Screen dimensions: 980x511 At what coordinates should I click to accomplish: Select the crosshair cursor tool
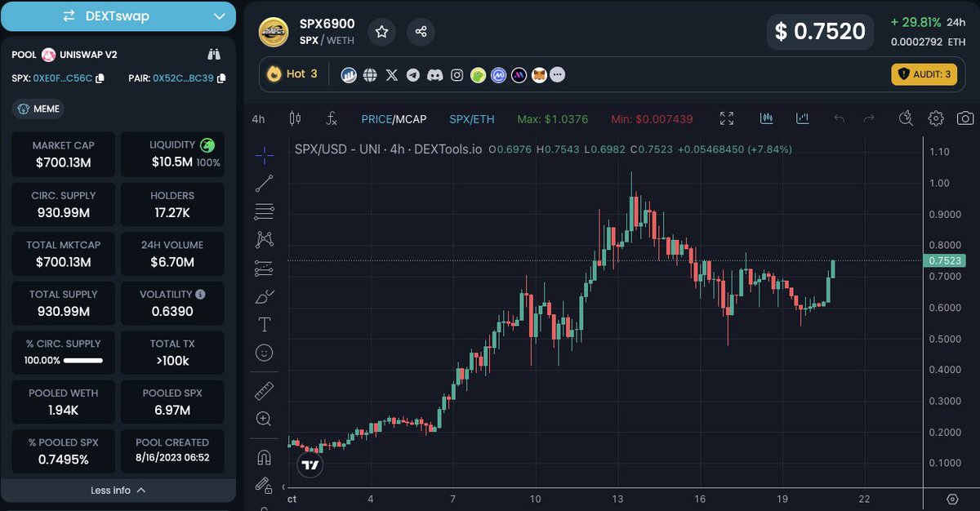[x=264, y=155]
